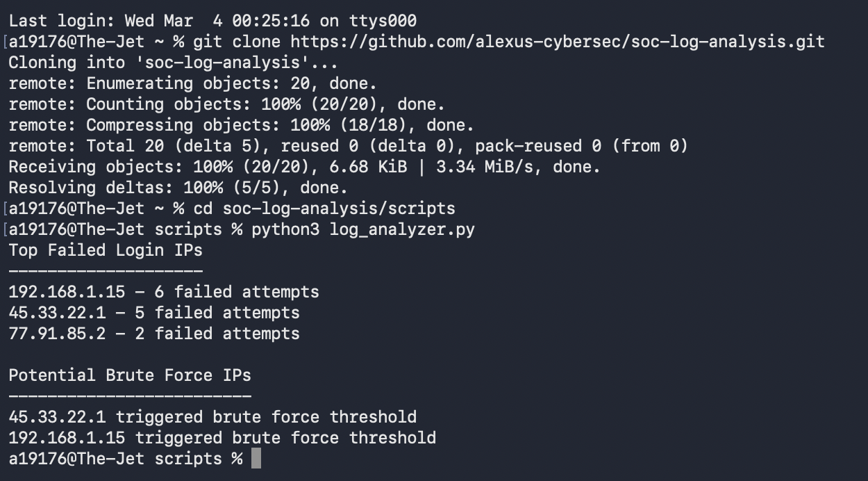868x481 pixels.
Task: Select the "77.91.85.2 – 2 failed attempts" entry
Action: click(154, 334)
